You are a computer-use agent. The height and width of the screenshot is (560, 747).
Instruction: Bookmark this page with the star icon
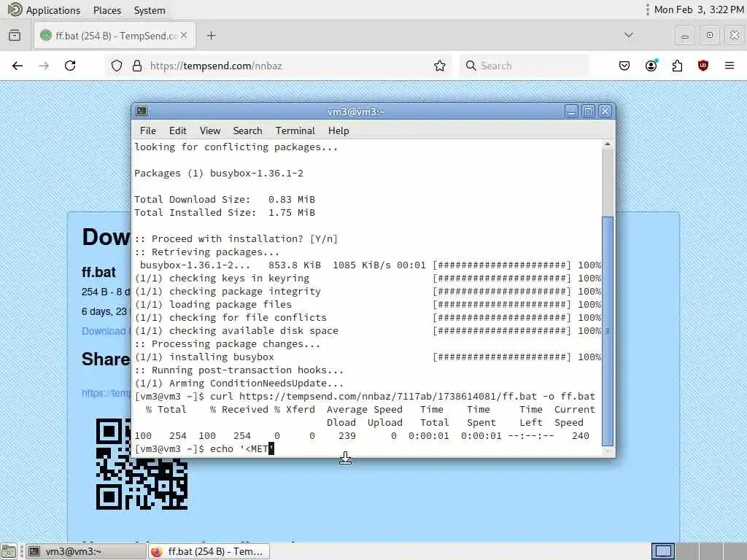tap(440, 66)
